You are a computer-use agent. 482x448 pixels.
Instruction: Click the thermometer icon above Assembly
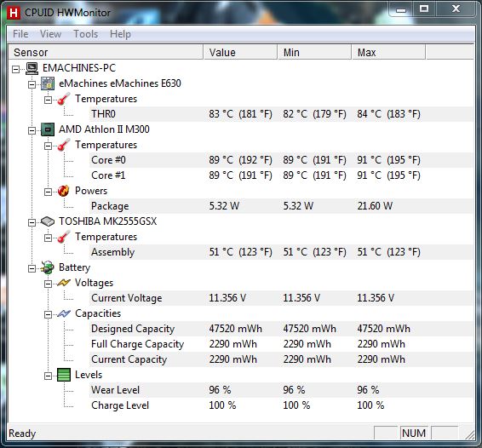click(64, 237)
